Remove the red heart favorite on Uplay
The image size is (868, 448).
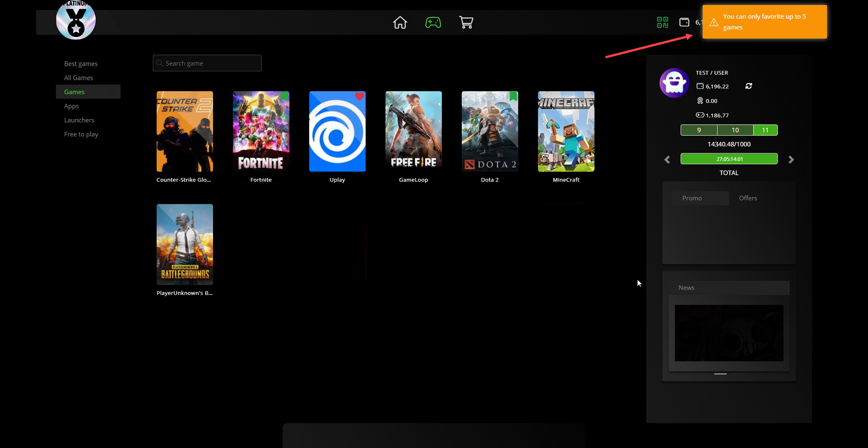(360, 96)
